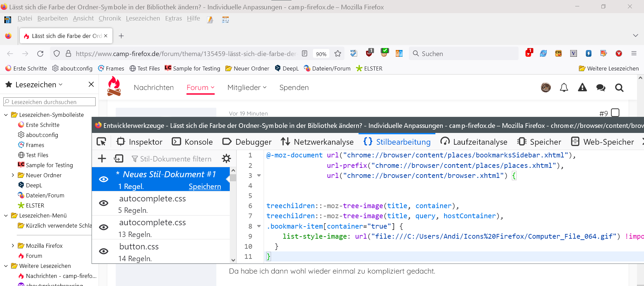This screenshot has width=644, height=286.
Task: Click the Speichern link for new style sheet
Action: 205,187
